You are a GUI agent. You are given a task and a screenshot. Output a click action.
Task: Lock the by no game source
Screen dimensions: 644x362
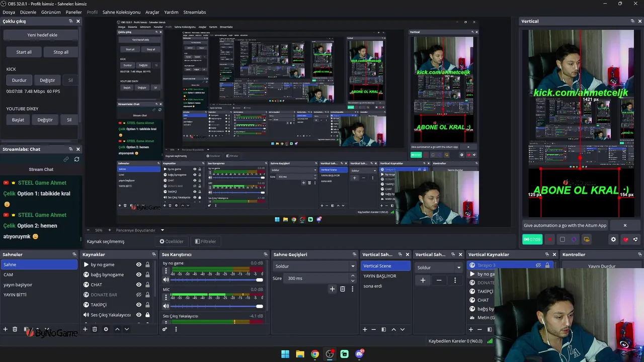(x=147, y=264)
